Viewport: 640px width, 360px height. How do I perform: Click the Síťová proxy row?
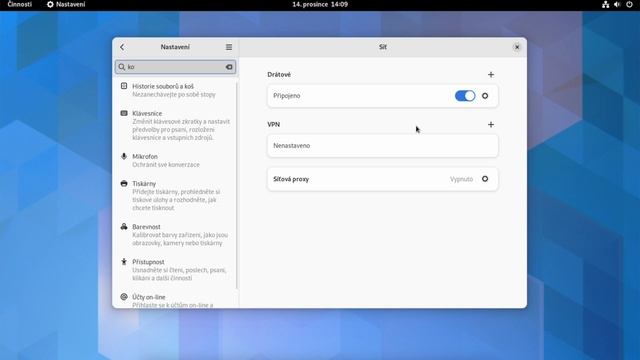(382, 179)
